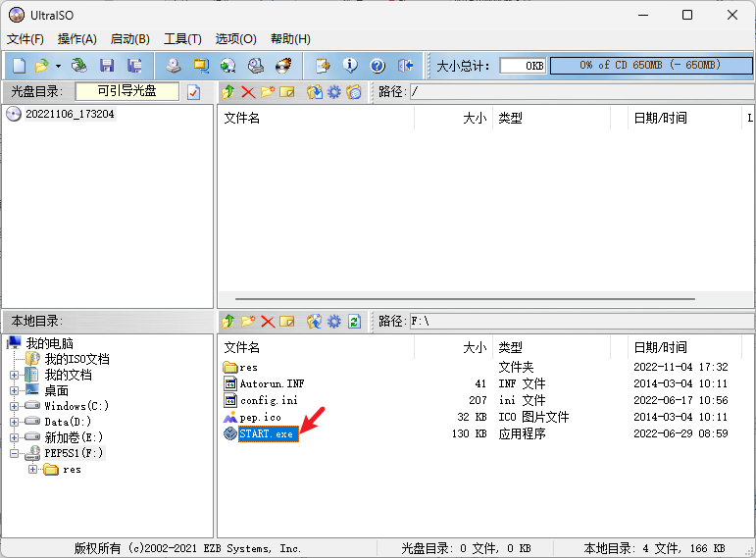The image size is (756, 558).
Task: Click red X delete in disc toolbar
Action: pos(248,91)
